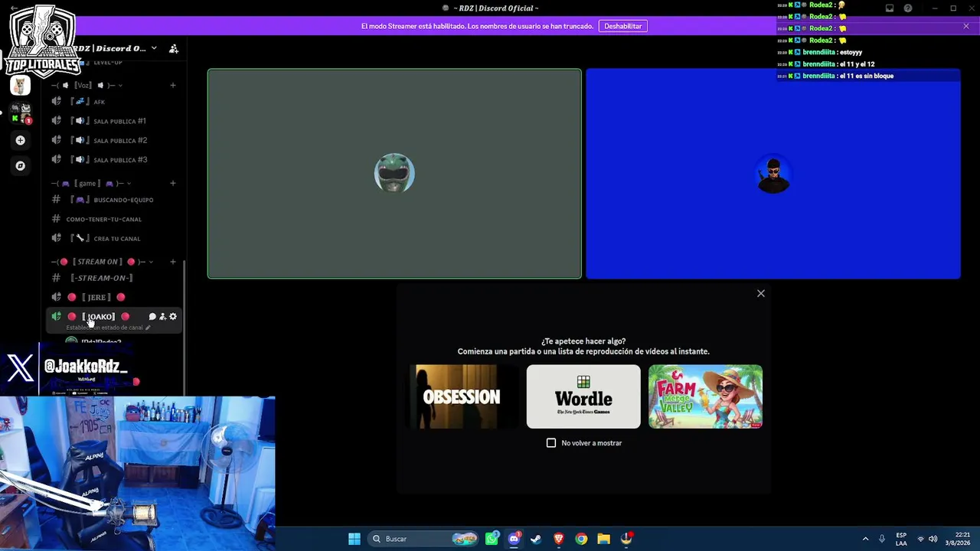Open Steam from the taskbar

[x=536, y=539]
